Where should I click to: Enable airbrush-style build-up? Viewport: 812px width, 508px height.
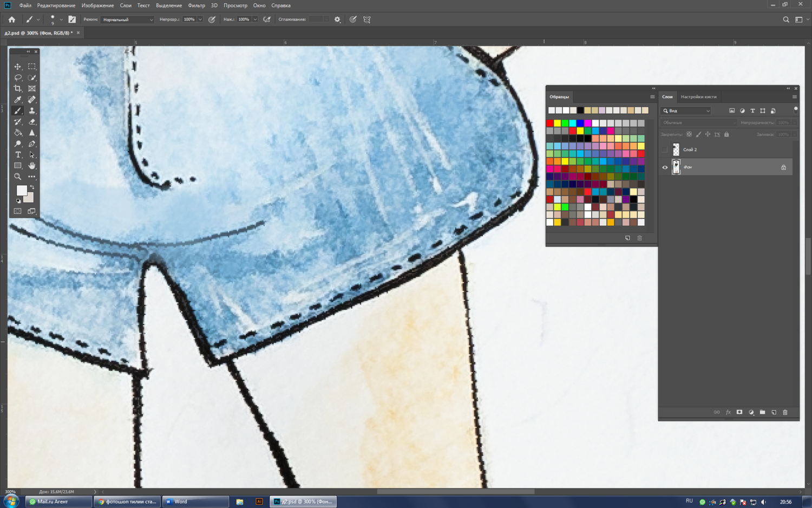pos(267,19)
